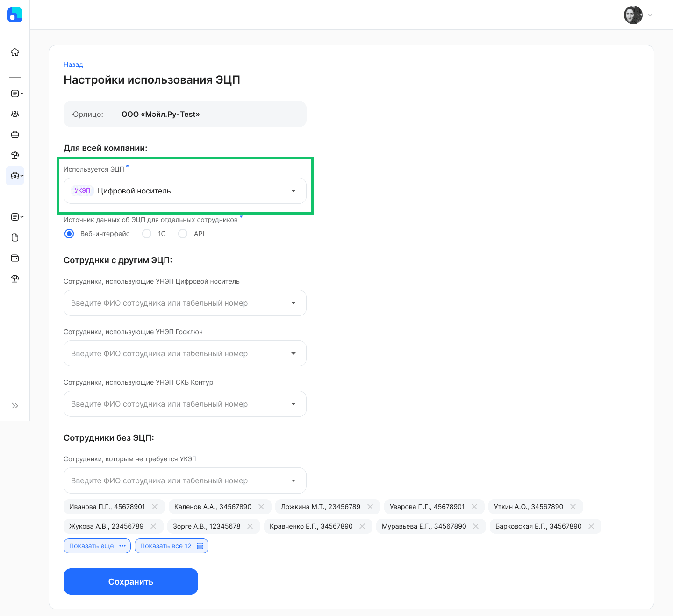Image resolution: width=673 pixels, height=616 pixels.
Task: Open the briefcase sidebar icon
Action: [15, 135]
